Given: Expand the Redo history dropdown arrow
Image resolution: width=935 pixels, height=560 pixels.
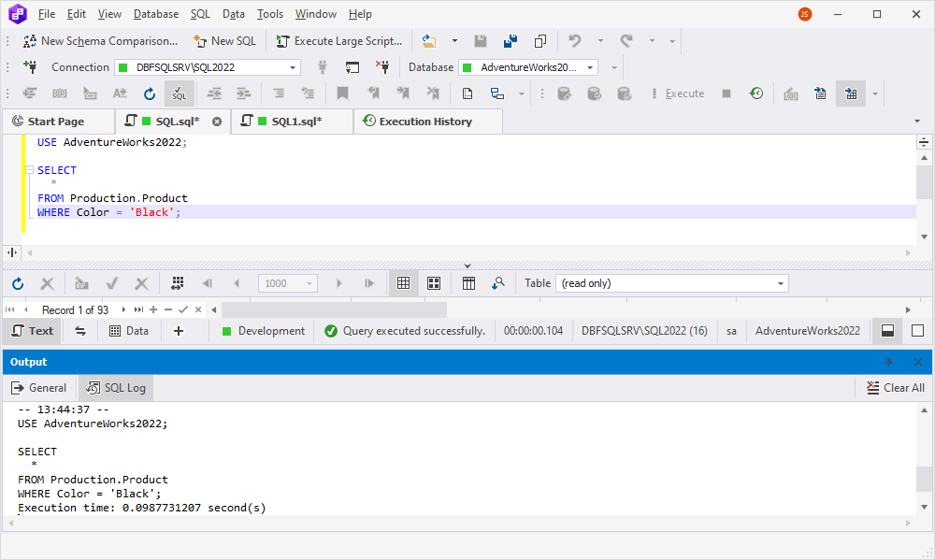Looking at the screenshot, I should coord(652,41).
